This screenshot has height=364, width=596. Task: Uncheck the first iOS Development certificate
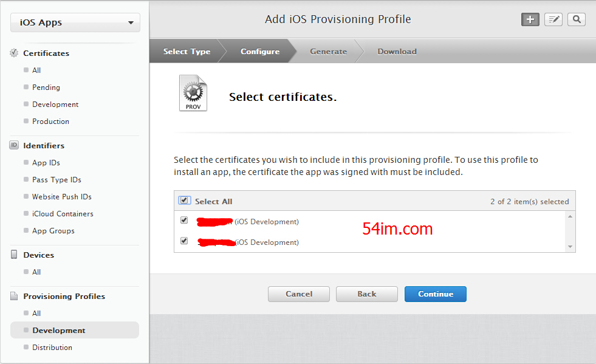[x=184, y=220]
